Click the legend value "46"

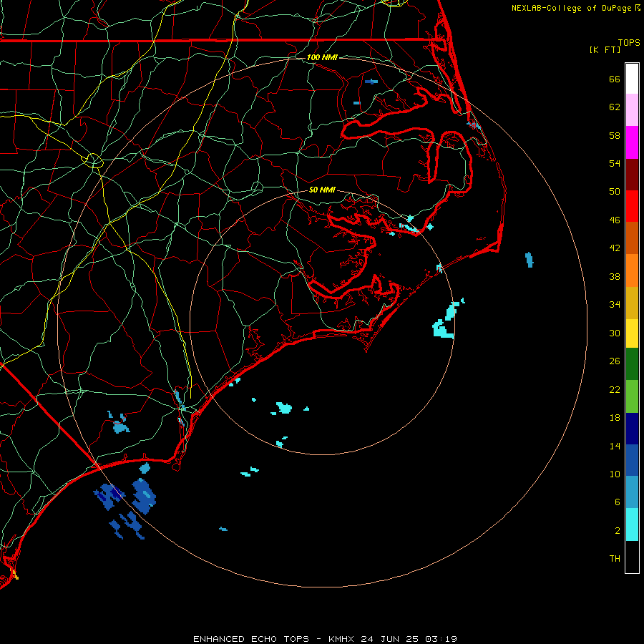click(615, 220)
